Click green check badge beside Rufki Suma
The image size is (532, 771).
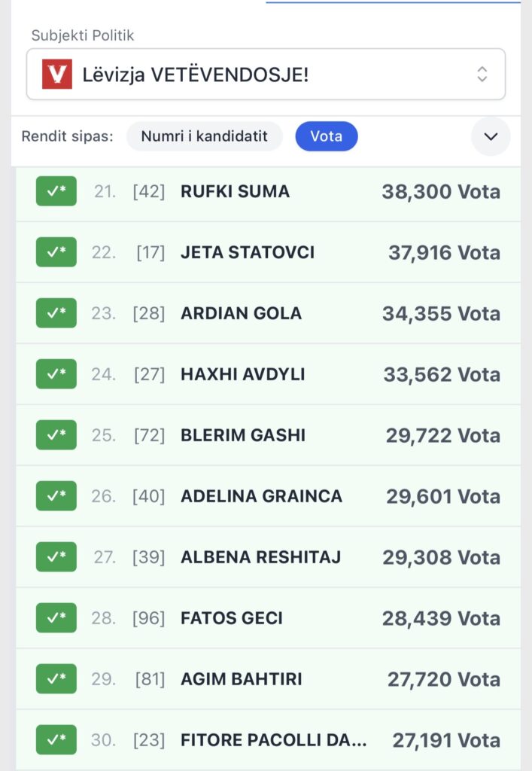click(x=56, y=191)
